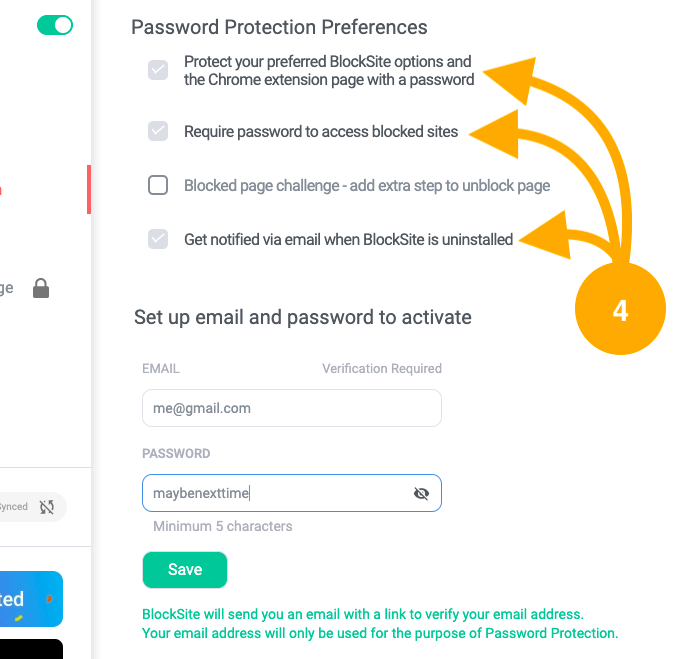This screenshot has height=659, width=685.
Task: Click the 'Minimum 5 characters' hint text
Action: click(x=222, y=526)
